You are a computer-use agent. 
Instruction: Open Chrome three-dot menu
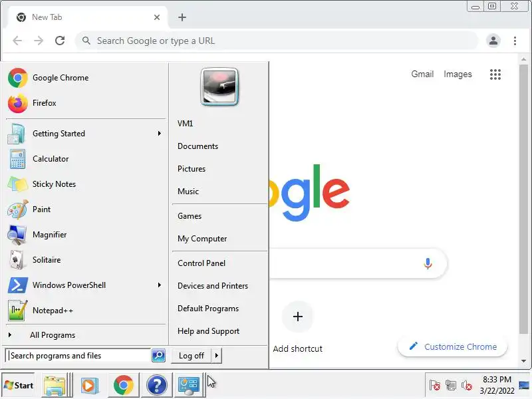tap(515, 41)
